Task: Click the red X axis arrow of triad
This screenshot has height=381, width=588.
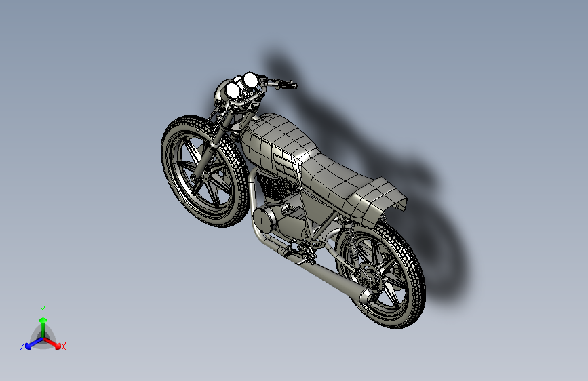Action: click(52, 342)
